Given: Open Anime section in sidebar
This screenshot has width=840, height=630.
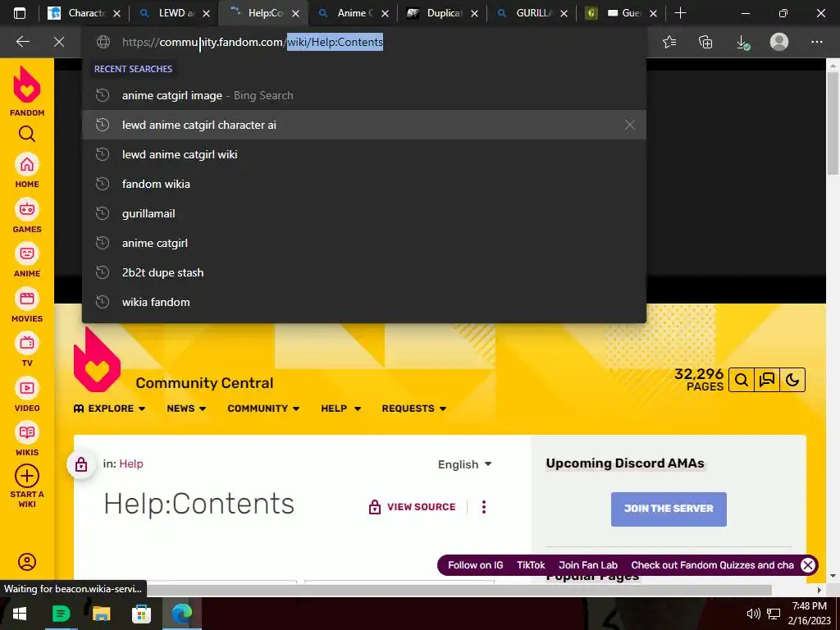Looking at the screenshot, I should pos(27,260).
